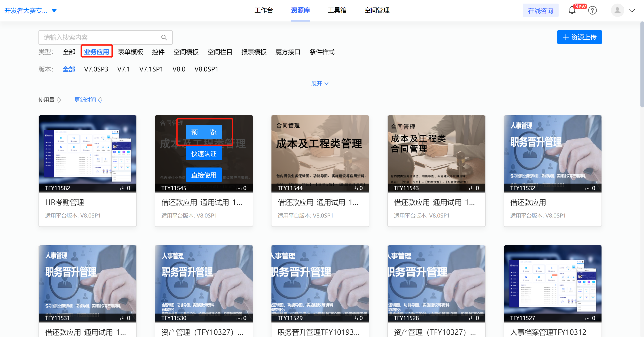Image resolution: width=644 pixels, height=337 pixels.
Task: Expand the user account chevron
Action: point(632,11)
